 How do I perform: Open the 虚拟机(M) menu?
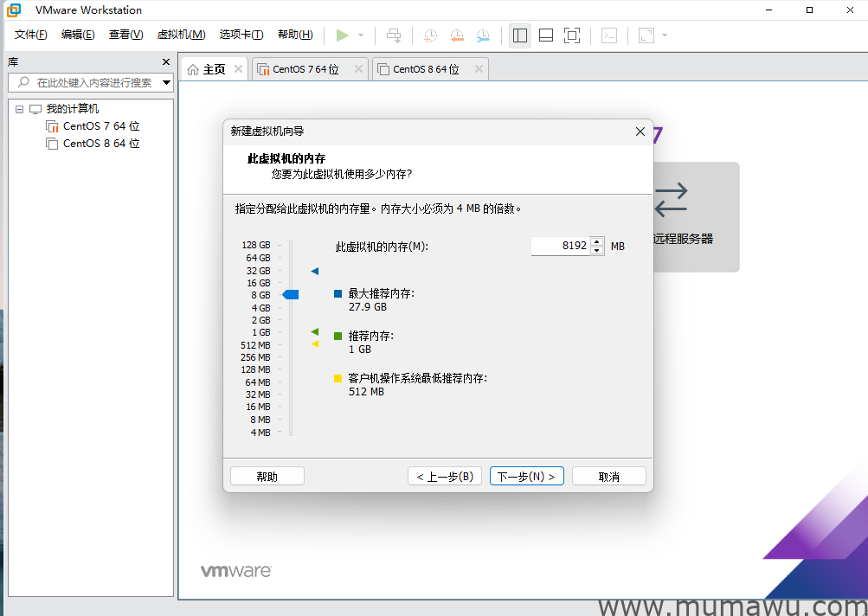coord(180,34)
